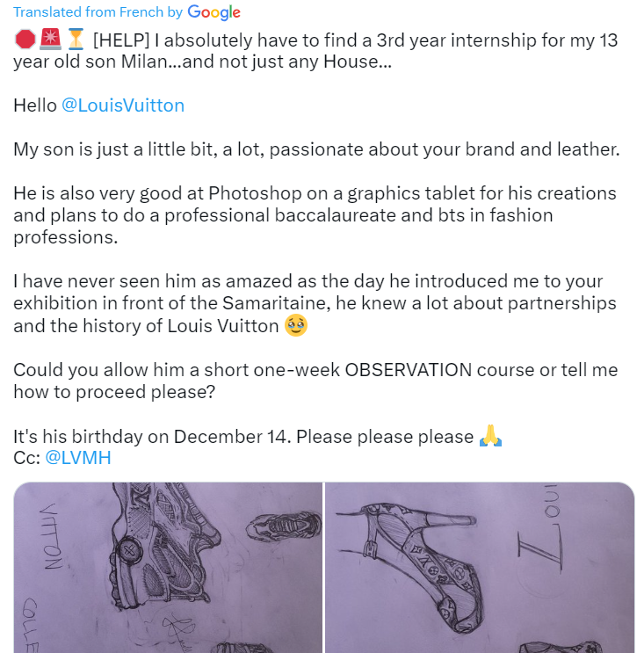Screen dimensions: 644x653
Task: Click the red stop sign emoji
Action: [25, 40]
